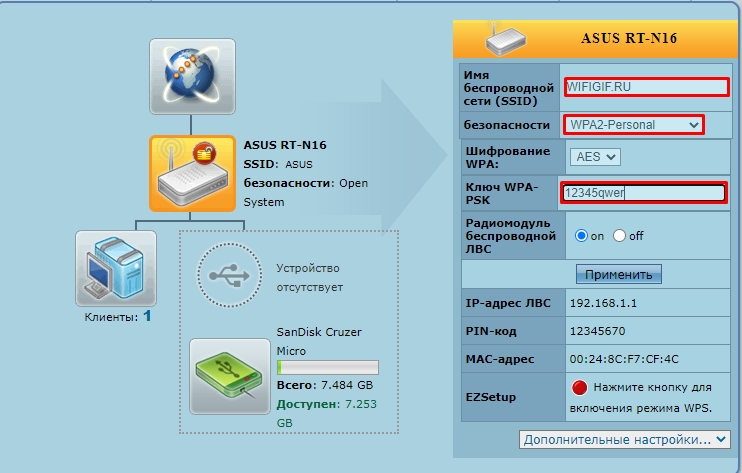Click the PIN code 12345670
Image resolution: width=742 pixels, height=473 pixels.
pyautogui.click(x=597, y=331)
